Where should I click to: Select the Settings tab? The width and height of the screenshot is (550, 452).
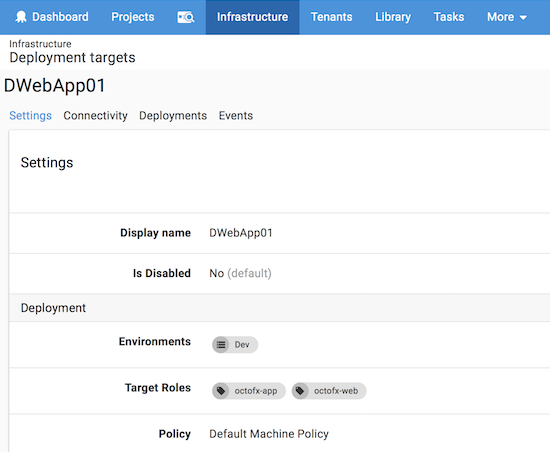point(31,116)
